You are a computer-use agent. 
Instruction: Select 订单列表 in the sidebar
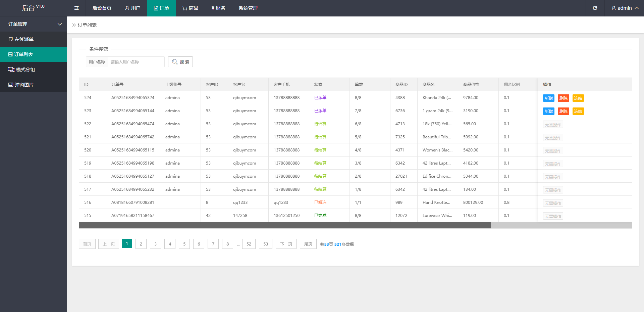point(23,54)
